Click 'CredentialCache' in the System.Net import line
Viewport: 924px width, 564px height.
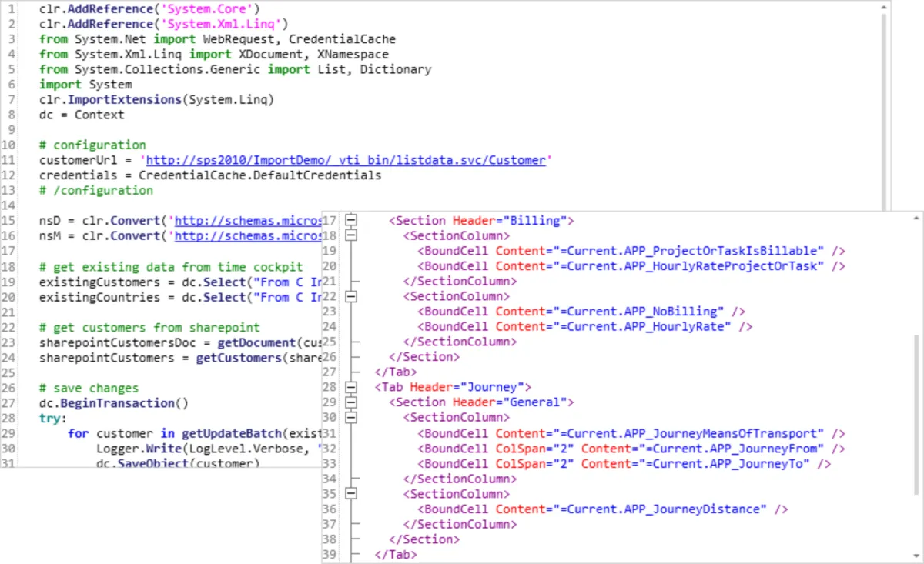pyautogui.click(x=342, y=38)
